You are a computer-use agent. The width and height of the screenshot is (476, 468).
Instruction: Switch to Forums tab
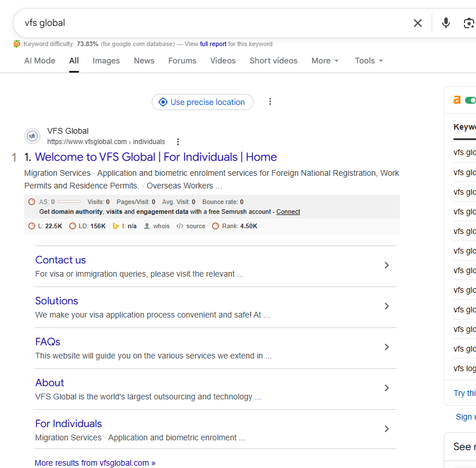[183, 61]
